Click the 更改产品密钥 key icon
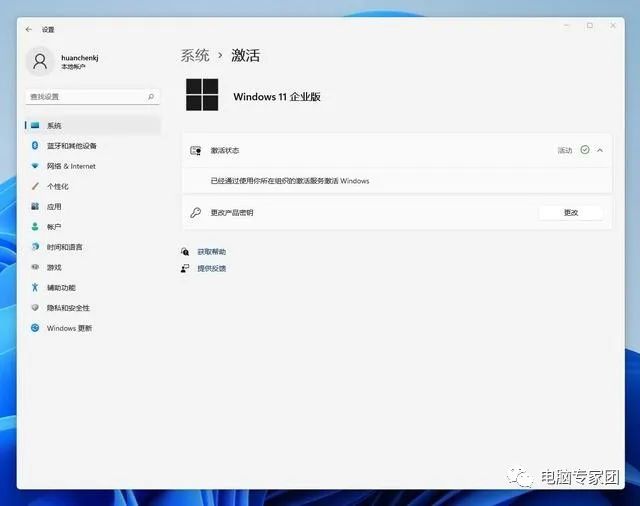The image size is (640, 506). pyautogui.click(x=196, y=213)
